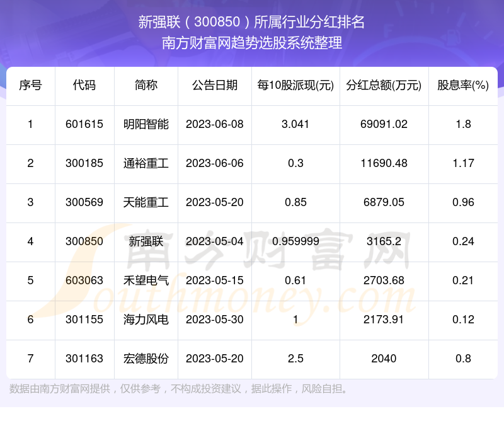This screenshot has height=421, width=504.
Task: Click the value 0.85
Action: coord(295,202)
